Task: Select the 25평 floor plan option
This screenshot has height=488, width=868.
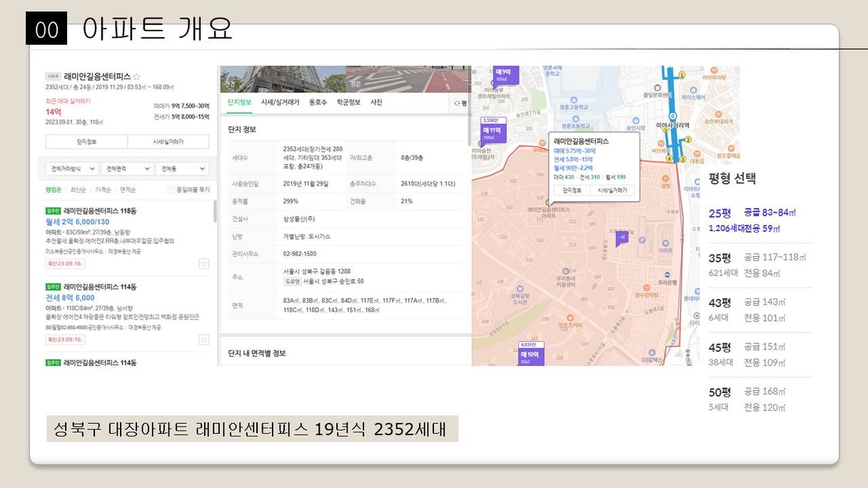Action: [760, 220]
